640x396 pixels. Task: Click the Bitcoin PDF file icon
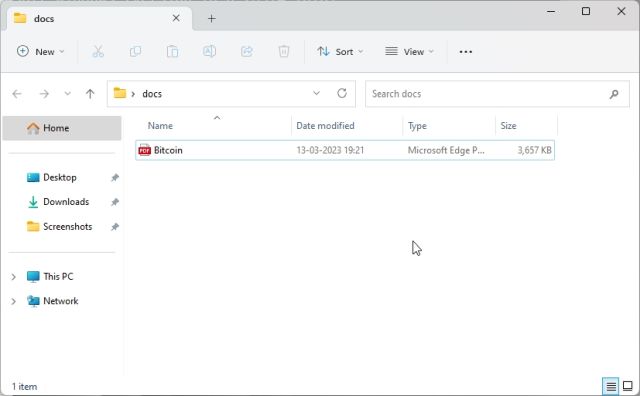pyautogui.click(x=144, y=150)
